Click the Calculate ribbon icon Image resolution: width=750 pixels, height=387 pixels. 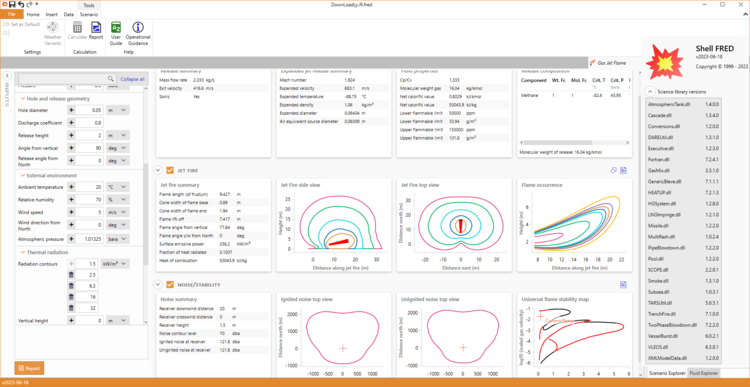[x=77, y=33]
